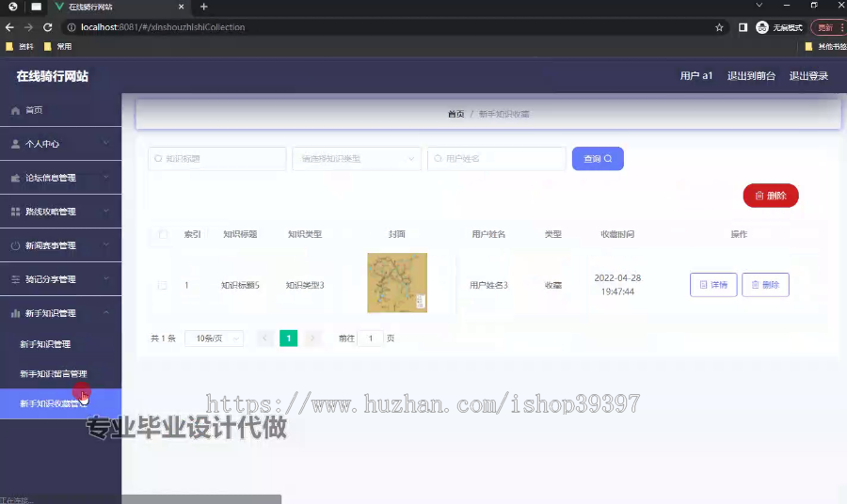The height and width of the screenshot is (504, 847).
Task: Toggle the select-all checkbox in table header
Action: click(163, 234)
